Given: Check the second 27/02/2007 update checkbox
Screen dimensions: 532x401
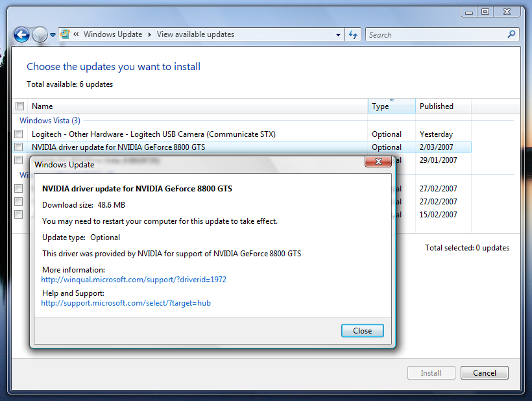Looking at the screenshot, I should (x=19, y=202).
